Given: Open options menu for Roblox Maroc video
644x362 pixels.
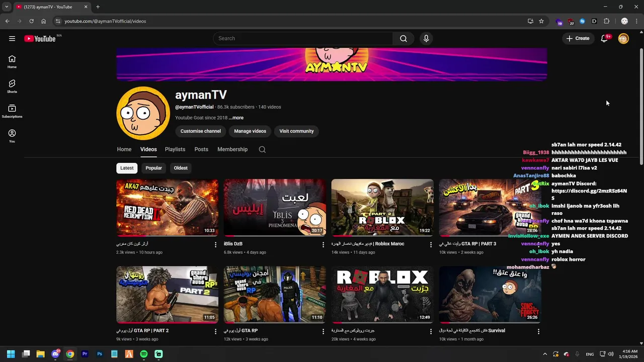Looking at the screenshot, I should [431, 245].
